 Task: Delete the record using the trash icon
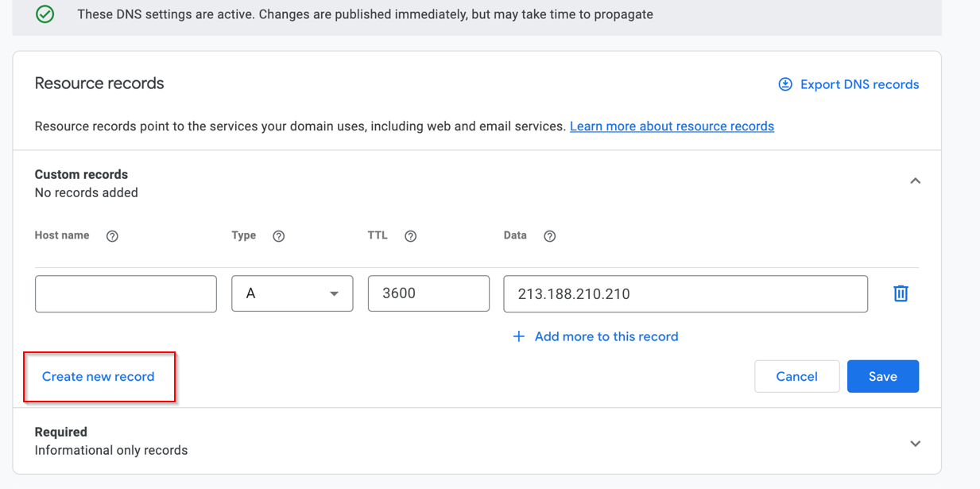point(901,293)
